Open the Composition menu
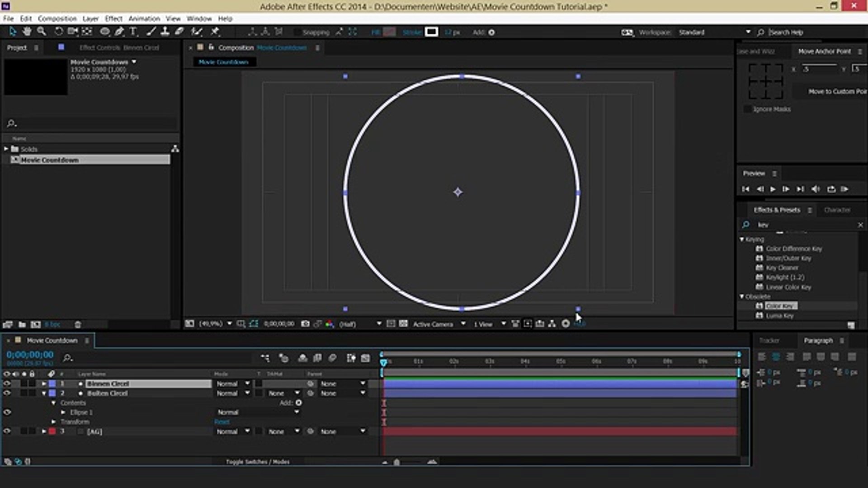Viewport: 868px width, 488px height. [x=57, y=19]
